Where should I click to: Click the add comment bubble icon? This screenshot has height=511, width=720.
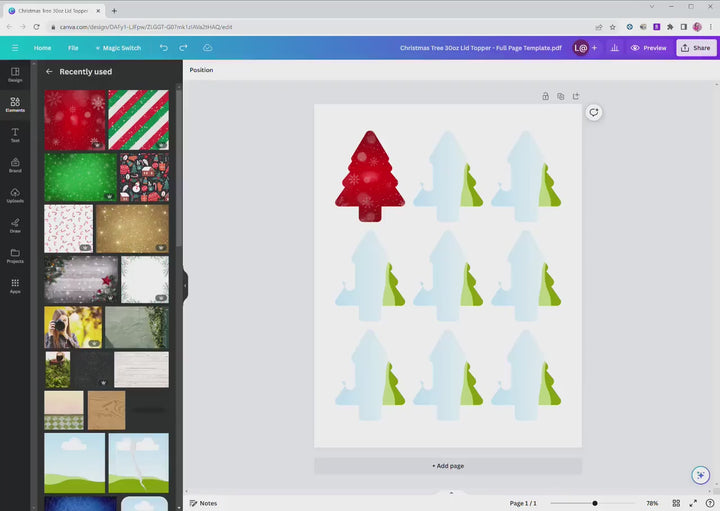(x=593, y=113)
